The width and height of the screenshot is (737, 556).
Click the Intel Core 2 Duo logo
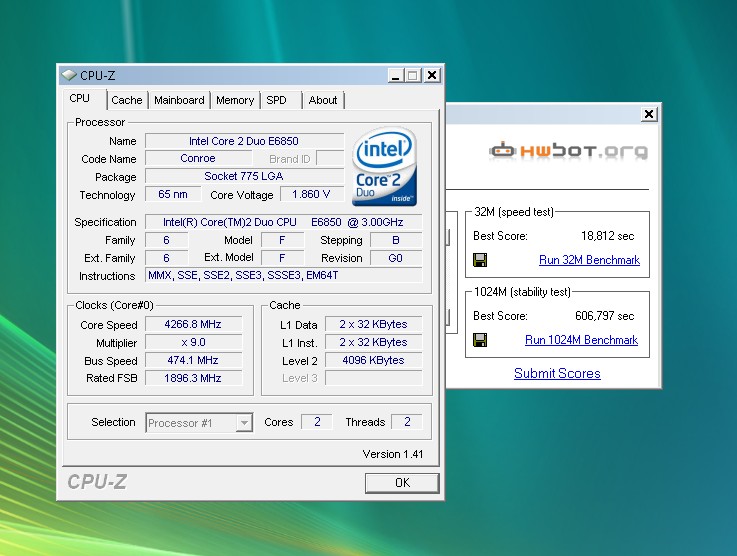(384, 166)
